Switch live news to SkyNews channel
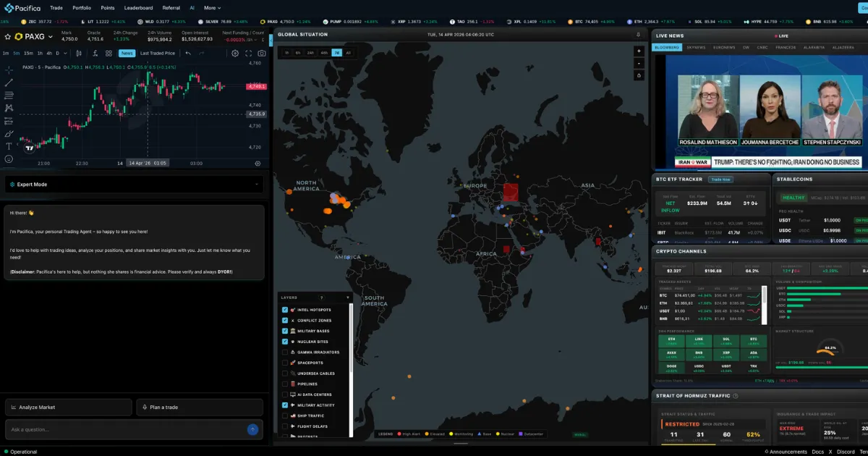868x456 pixels. pyautogui.click(x=696, y=47)
